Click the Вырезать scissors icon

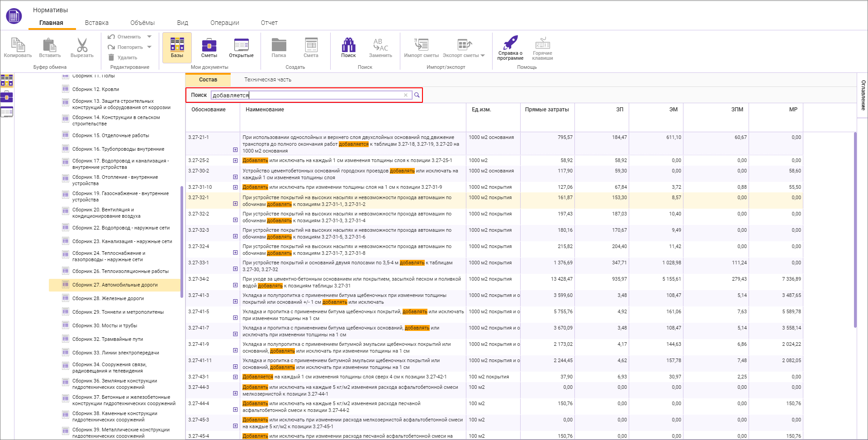click(x=82, y=45)
